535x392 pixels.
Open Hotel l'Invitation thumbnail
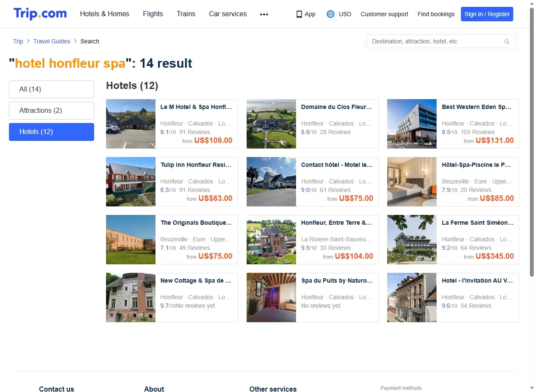pos(412,298)
